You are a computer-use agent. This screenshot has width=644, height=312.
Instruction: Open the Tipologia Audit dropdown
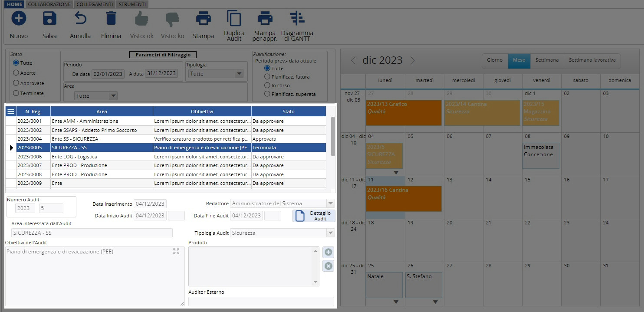330,233
